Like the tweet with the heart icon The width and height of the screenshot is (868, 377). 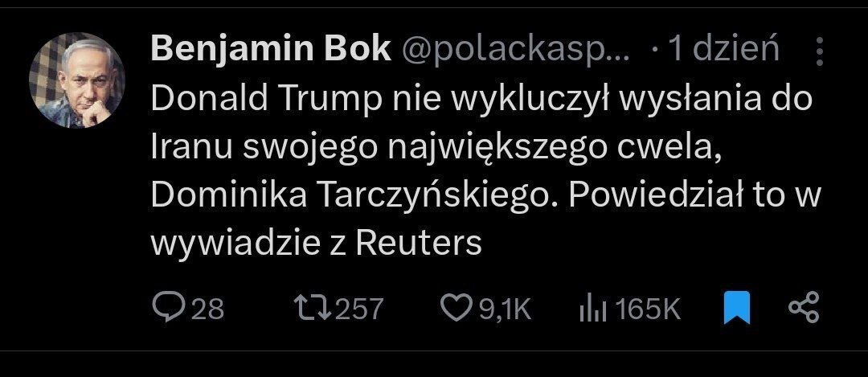pos(457,308)
